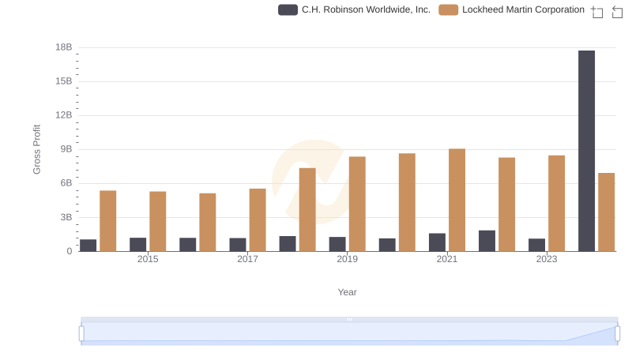Click the 2017 Lockheed Martin bar
This screenshot has width=632, height=364.
click(x=258, y=220)
